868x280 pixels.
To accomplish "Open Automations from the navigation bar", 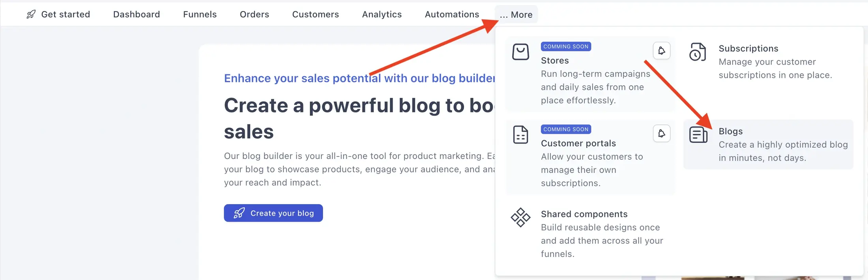I will point(452,15).
